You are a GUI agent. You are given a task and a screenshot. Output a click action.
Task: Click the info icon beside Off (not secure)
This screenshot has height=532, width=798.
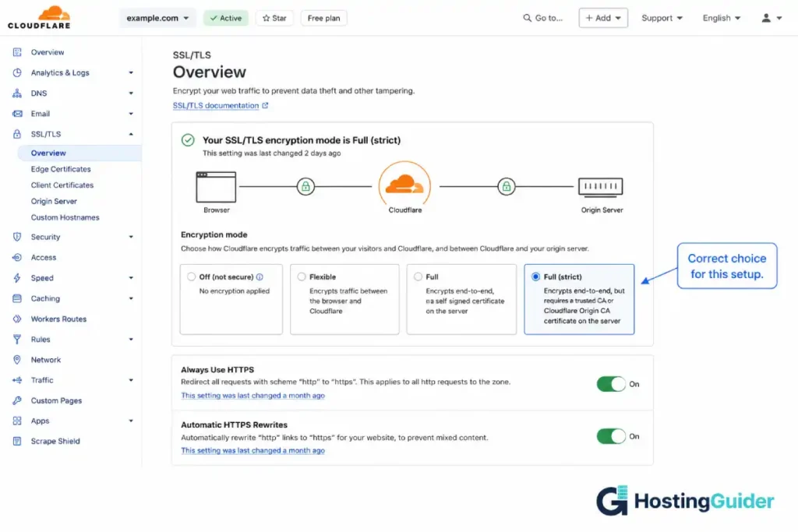point(260,277)
